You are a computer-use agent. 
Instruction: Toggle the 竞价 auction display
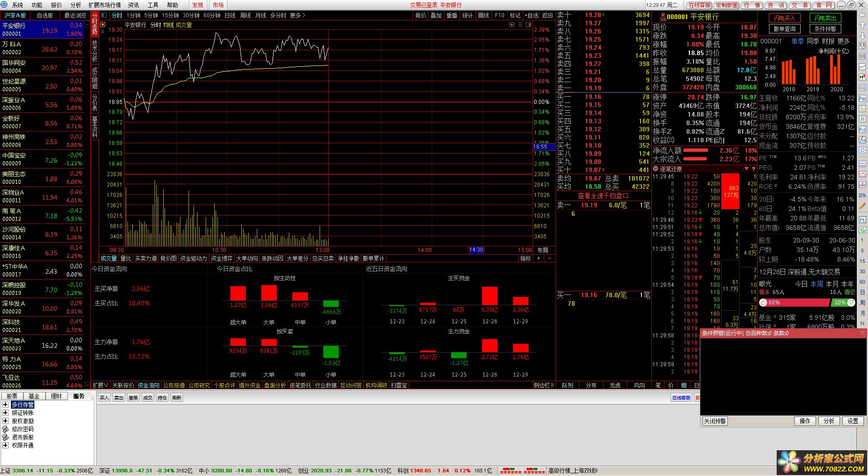point(420,15)
